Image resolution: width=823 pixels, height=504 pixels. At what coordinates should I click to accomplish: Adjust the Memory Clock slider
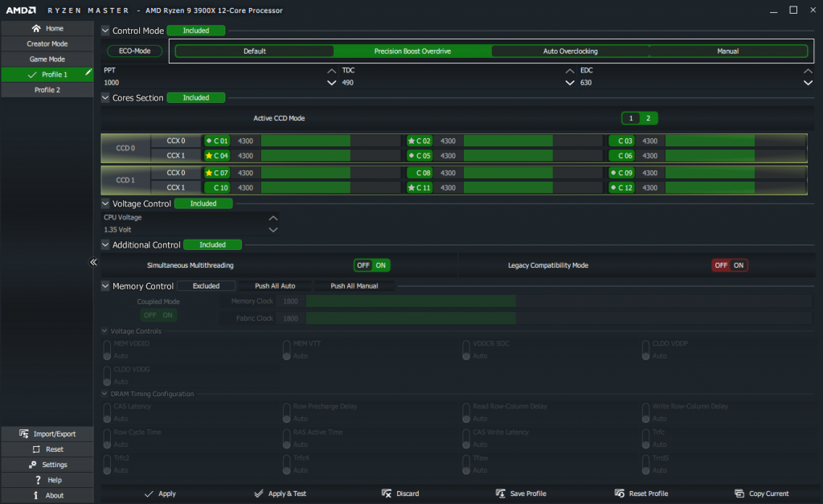point(559,301)
